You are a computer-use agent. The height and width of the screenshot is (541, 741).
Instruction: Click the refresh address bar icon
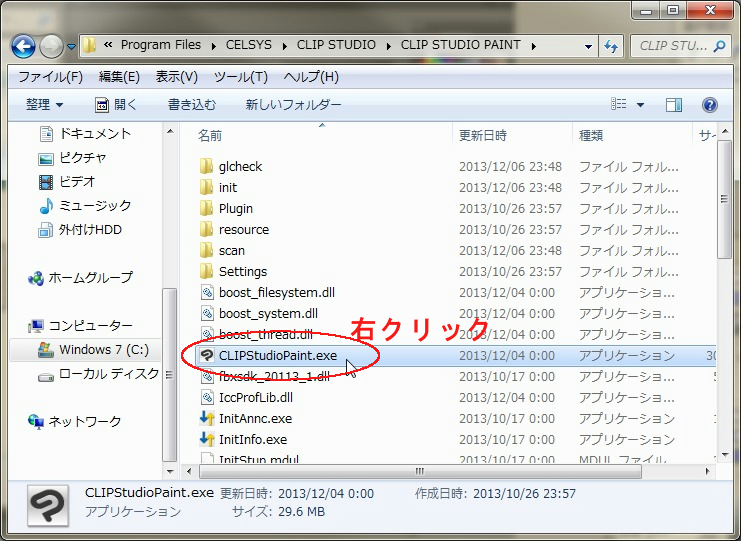611,46
